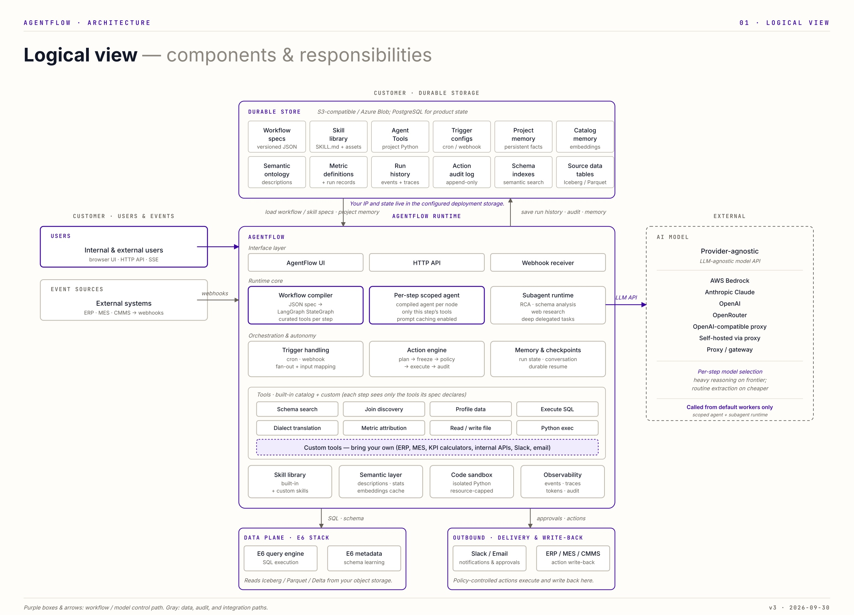This screenshot has height=616, width=854.
Task: Select the HTTP API interface box
Action: tap(426, 263)
